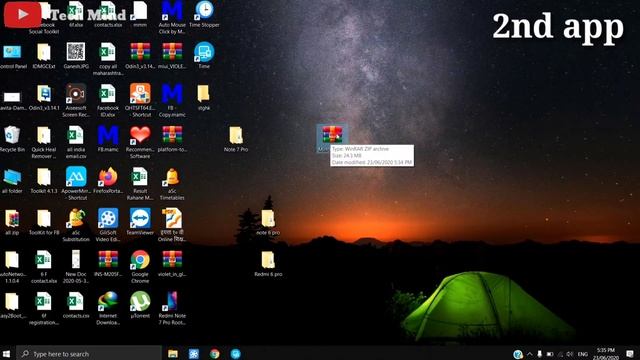Viewport: 640px width, 360px height.
Task: Launch Google Chrome from the desktop
Action: (140, 267)
